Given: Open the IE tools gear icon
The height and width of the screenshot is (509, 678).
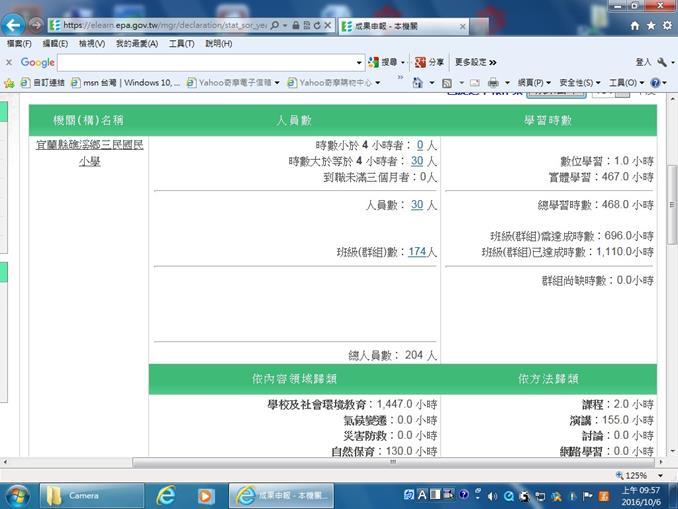Looking at the screenshot, I should (665, 25).
